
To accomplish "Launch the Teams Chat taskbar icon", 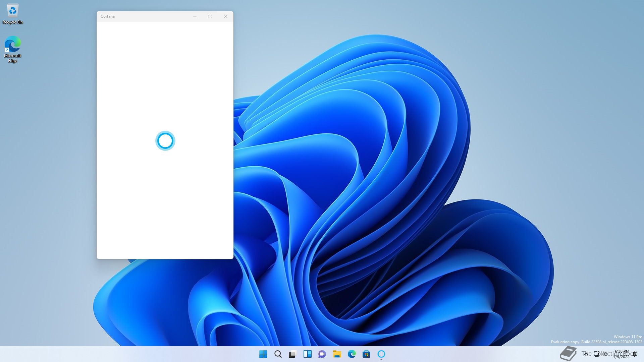I will [x=322, y=354].
